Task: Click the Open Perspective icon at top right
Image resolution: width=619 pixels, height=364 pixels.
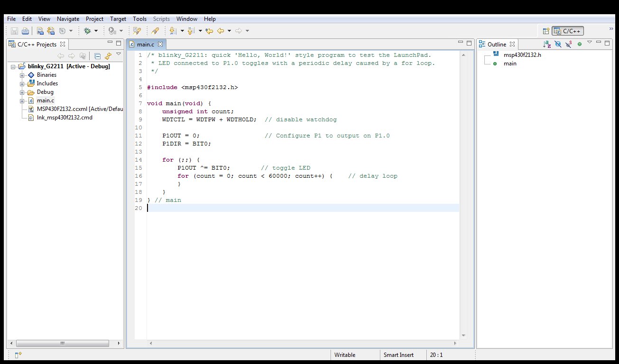Action: [x=546, y=30]
